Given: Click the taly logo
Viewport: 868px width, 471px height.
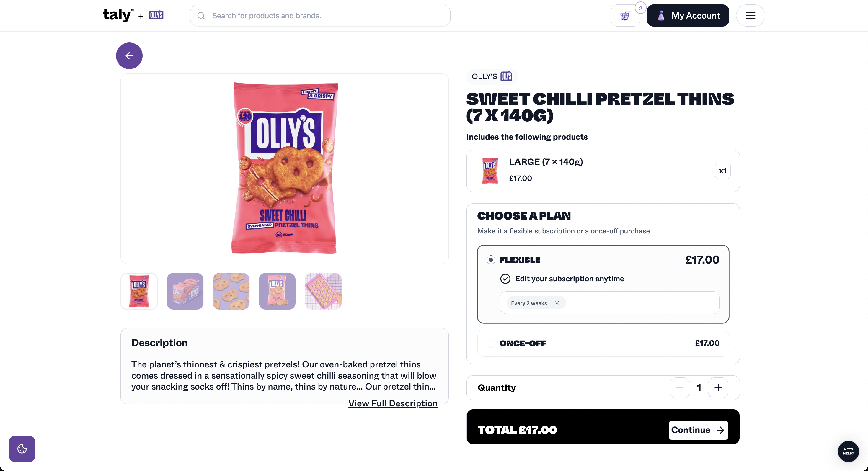Looking at the screenshot, I should [x=117, y=15].
